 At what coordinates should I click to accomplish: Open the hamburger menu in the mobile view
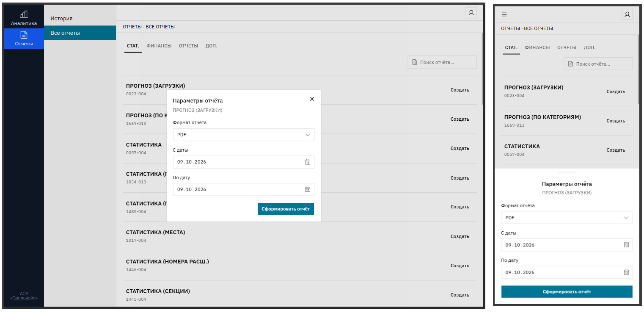point(504,14)
